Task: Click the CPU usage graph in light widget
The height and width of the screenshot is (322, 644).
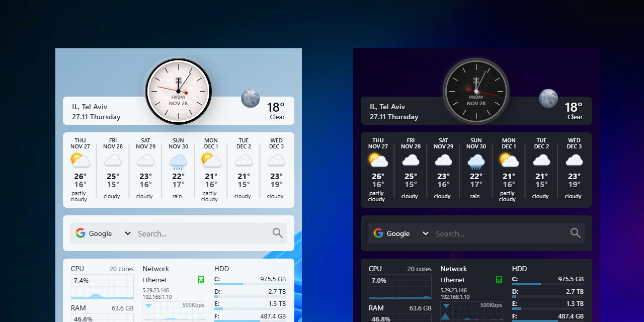Action: [x=103, y=287]
